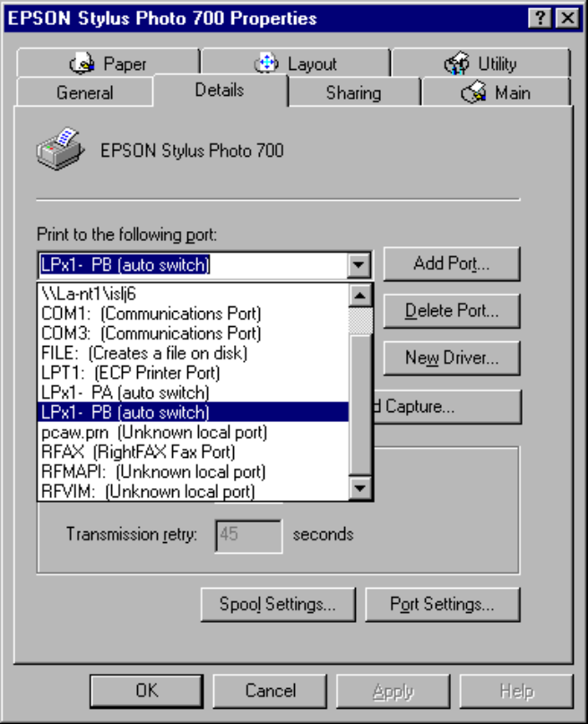Viewport: 588px width, 724px height.
Task: Select LPT1: (ECP Printer Port)
Action: click(193, 373)
